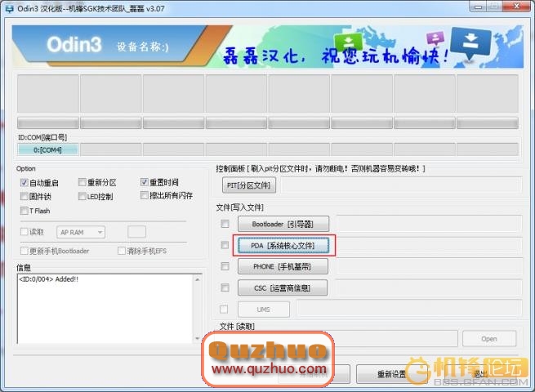
Task: Open the AP RAM dropdown
Action: click(81, 232)
